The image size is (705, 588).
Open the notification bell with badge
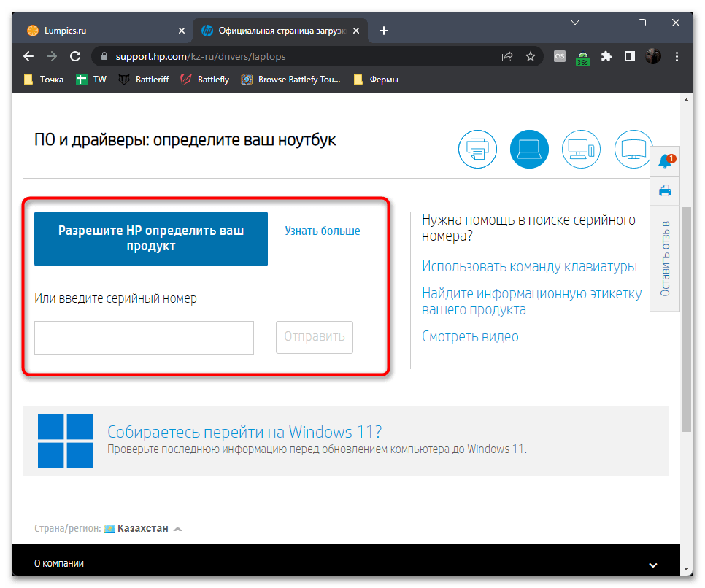pos(665,161)
